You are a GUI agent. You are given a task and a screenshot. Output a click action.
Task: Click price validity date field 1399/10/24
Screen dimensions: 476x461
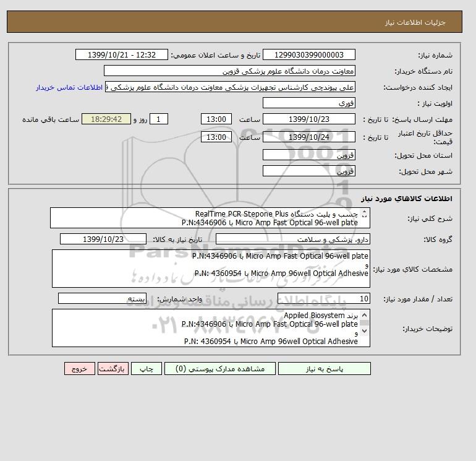click(x=308, y=137)
